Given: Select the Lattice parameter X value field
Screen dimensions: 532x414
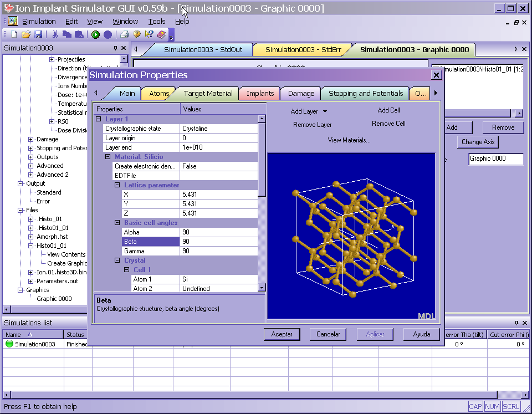Looking at the screenshot, I should coord(219,195).
